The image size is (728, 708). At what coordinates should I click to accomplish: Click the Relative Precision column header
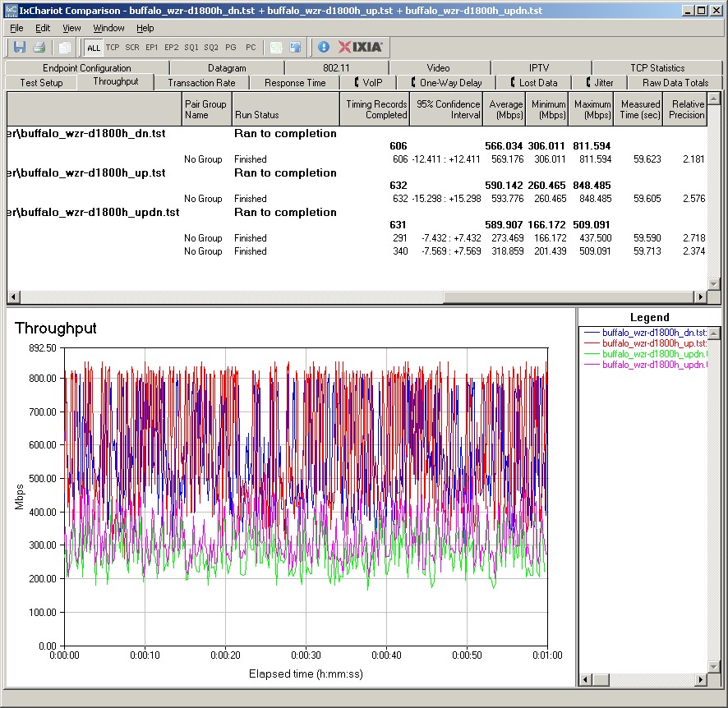(x=684, y=109)
